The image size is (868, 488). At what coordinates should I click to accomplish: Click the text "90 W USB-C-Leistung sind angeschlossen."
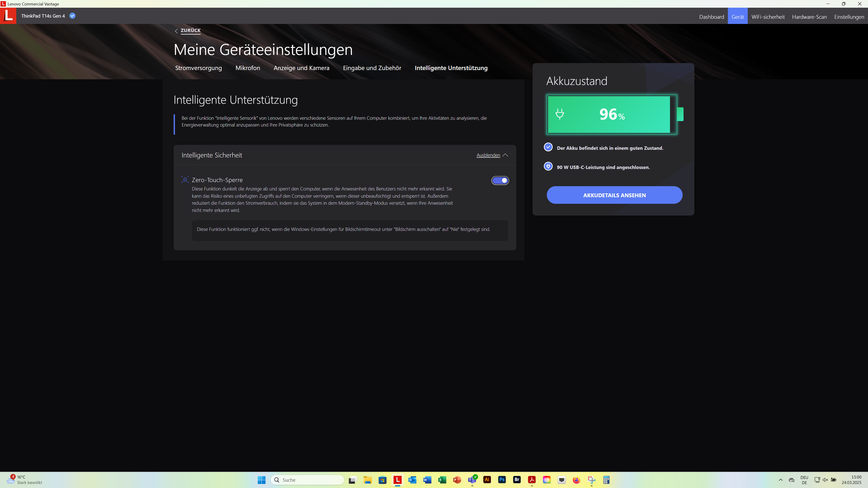(x=603, y=167)
